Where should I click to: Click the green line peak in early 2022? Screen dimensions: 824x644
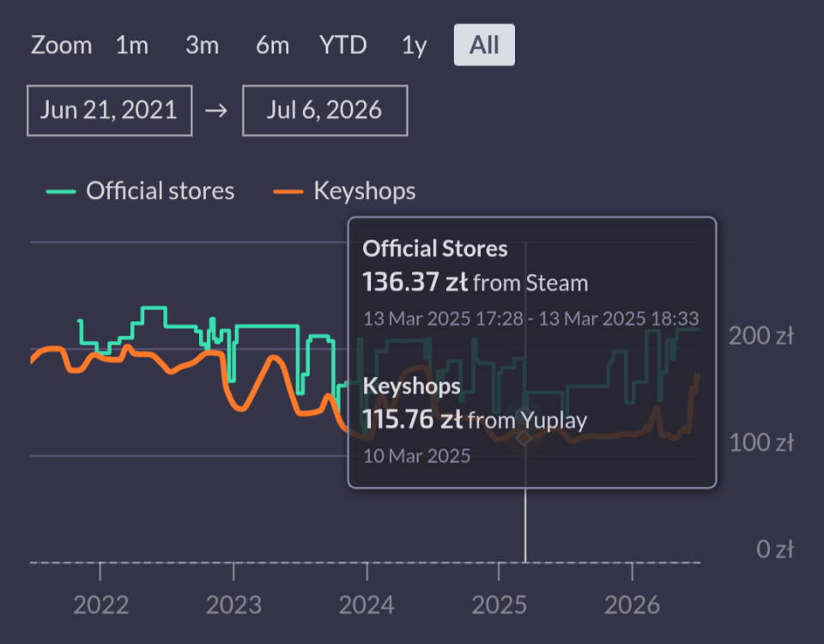[x=154, y=307]
